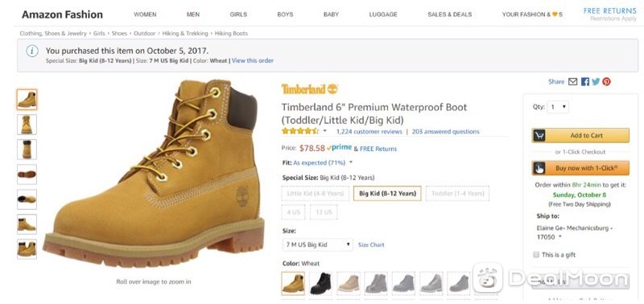Choose the black color swatch
644x304 pixels.
pyautogui.click(x=320, y=283)
